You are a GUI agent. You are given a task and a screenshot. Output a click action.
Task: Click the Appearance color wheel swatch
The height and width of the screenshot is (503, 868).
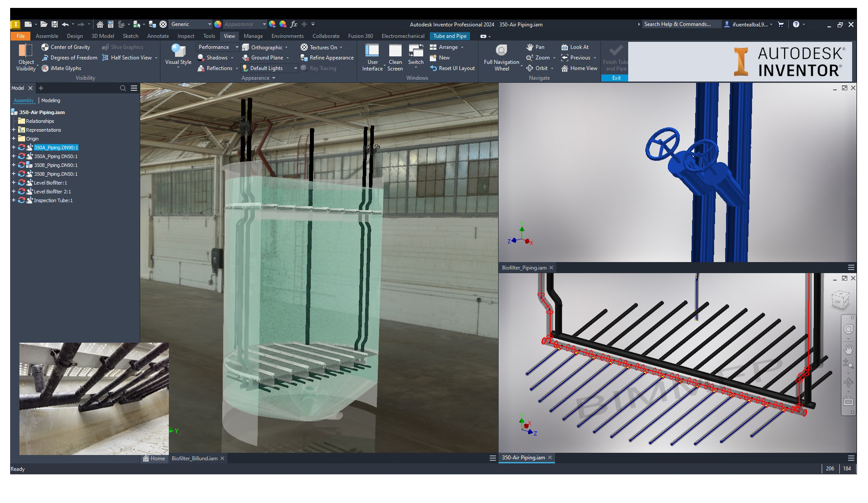218,24
